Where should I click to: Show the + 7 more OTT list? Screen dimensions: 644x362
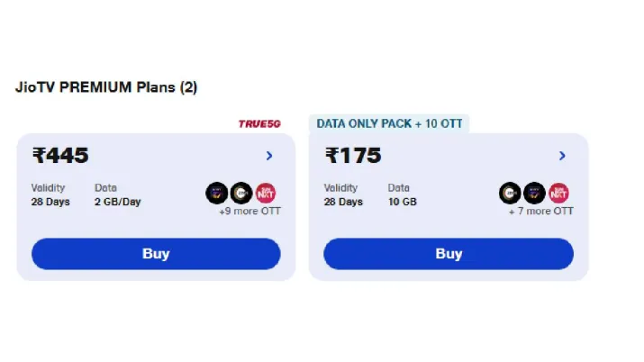click(x=540, y=212)
